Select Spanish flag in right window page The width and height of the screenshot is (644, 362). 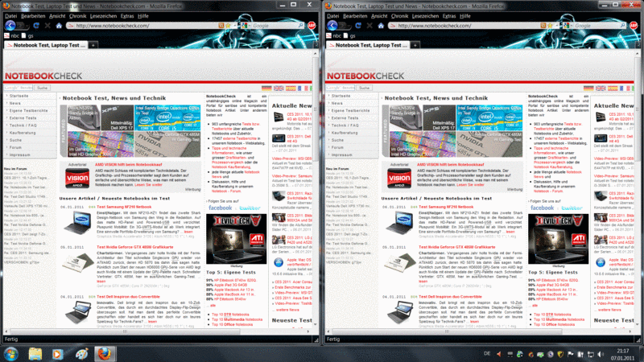(x=613, y=88)
